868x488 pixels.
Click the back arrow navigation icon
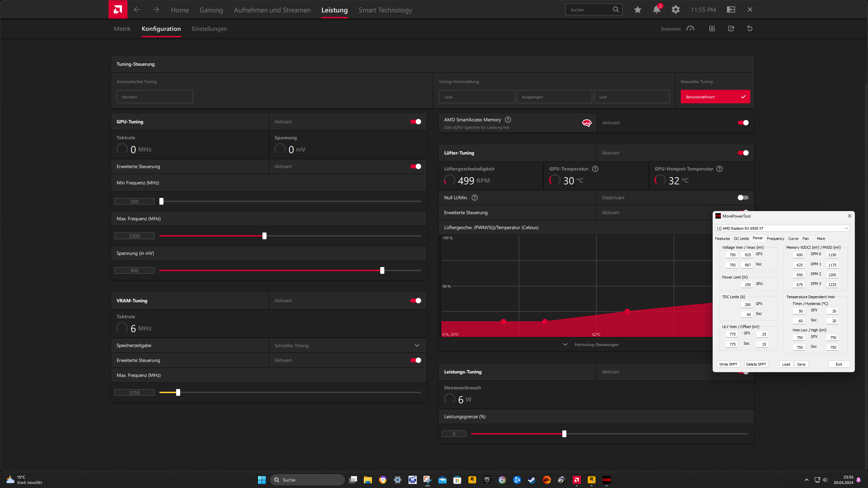click(137, 10)
